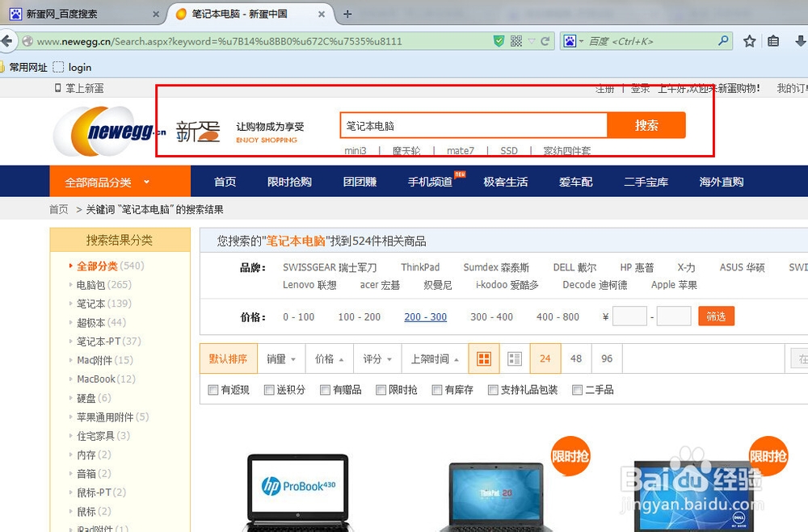Click the orange 筛选 filter button
Screen dimensions: 808x532
tap(716, 316)
